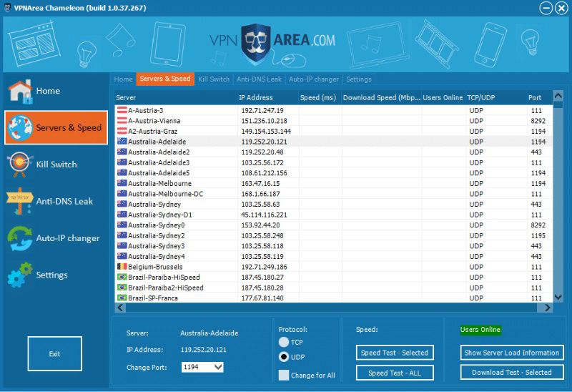Open the Settings tab
Screen dimensions: 572x392
click(359, 79)
